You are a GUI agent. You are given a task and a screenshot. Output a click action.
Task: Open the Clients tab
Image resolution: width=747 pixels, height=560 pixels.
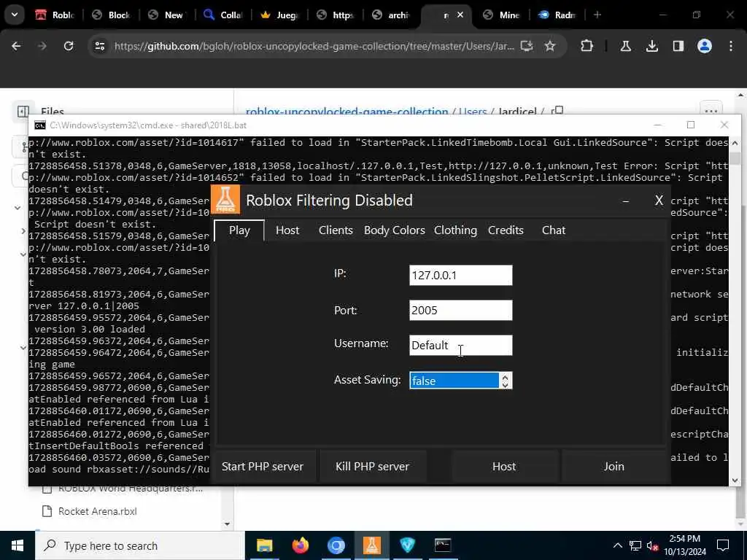pyautogui.click(x=336, y=230)
